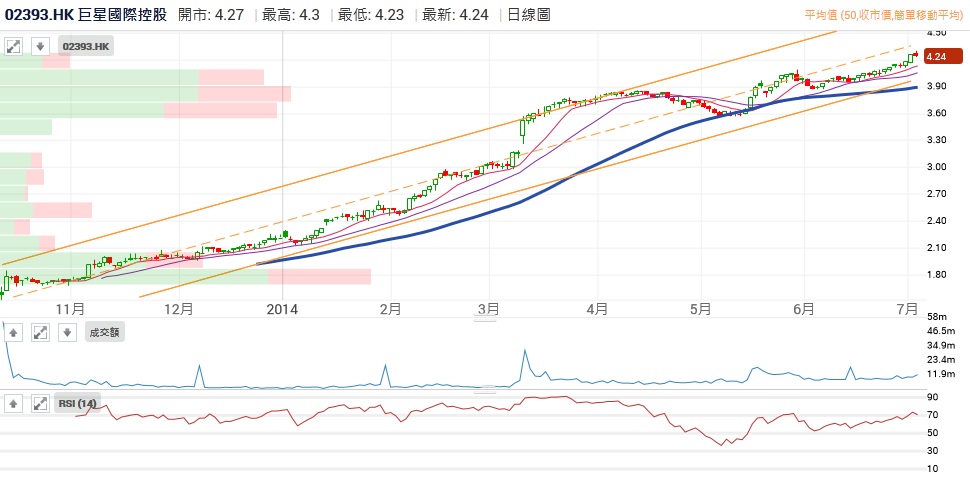
Task: Move the price chart panel down
Action: (x=39, y=46)
